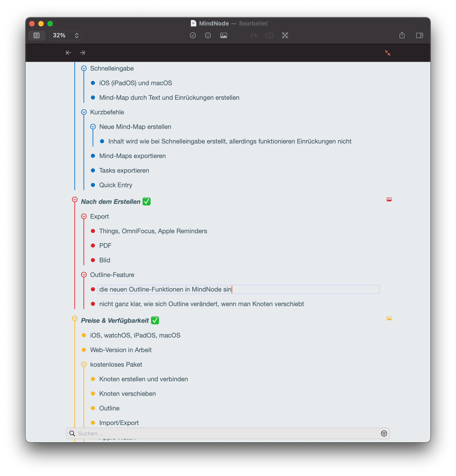
Task: Click the search field Suchen
Action: 228,433
